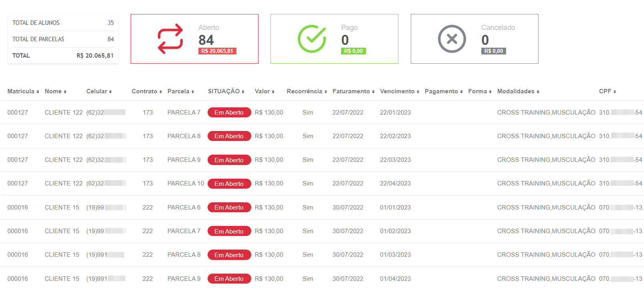Click the Vencimento date 01/03/2023

[396, 255]
